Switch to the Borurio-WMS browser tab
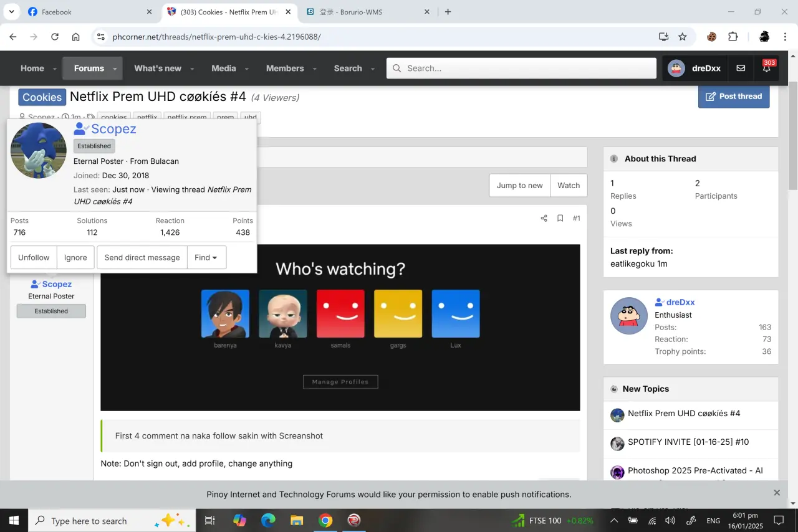 pos(368,12)
